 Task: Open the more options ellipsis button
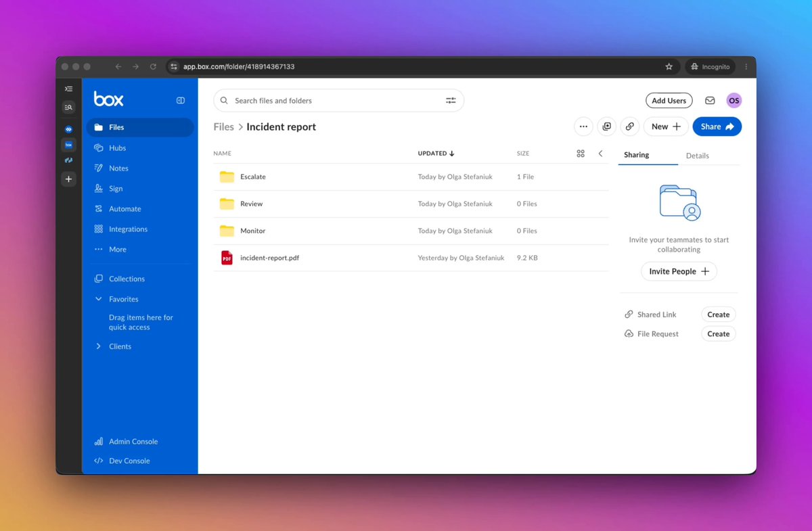point(583,126)
